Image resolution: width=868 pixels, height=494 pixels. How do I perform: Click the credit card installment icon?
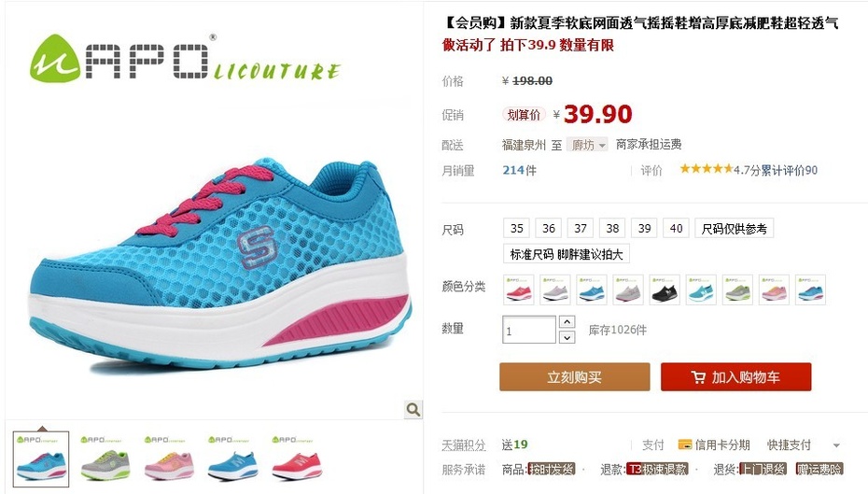685,445
